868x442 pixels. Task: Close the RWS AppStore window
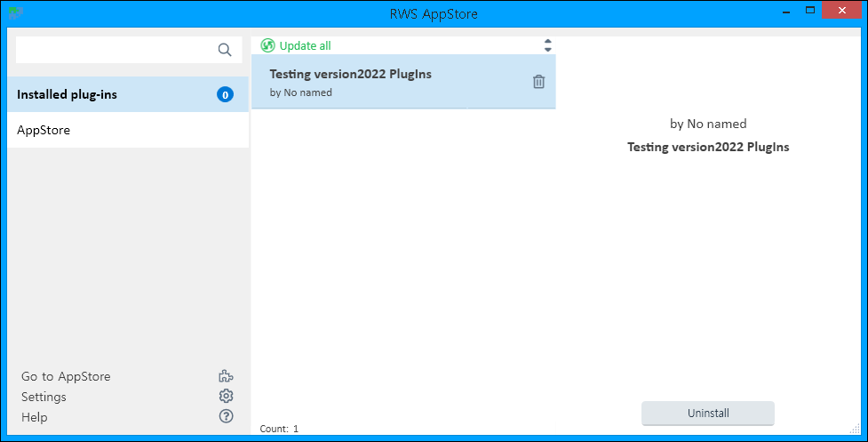(x=842, y=10)
